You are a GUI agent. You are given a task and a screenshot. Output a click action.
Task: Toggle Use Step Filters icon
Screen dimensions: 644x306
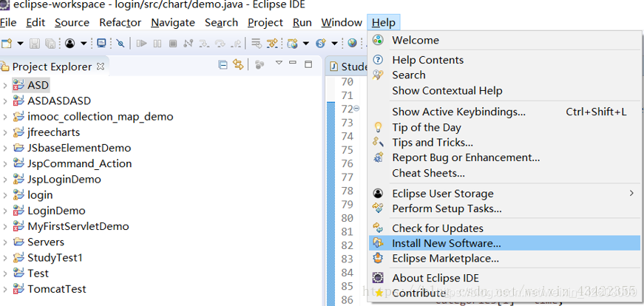coord(272,43)
